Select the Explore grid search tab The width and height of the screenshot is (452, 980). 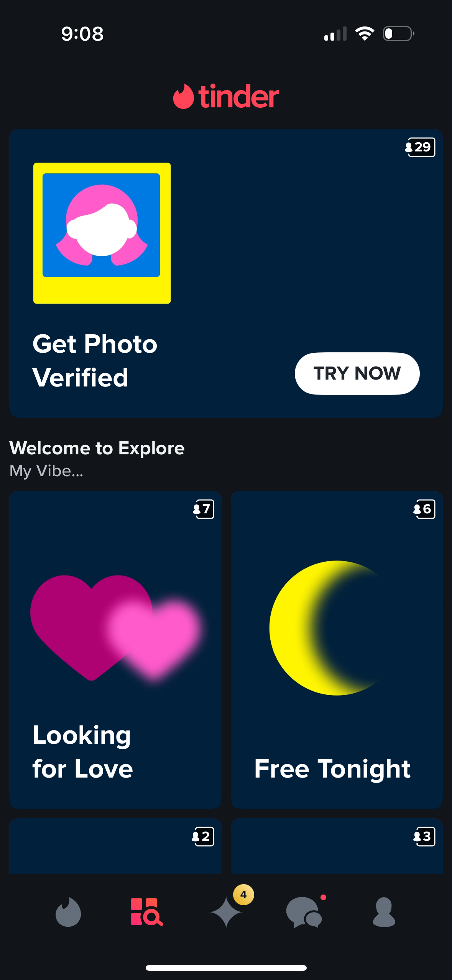(146, 912)
